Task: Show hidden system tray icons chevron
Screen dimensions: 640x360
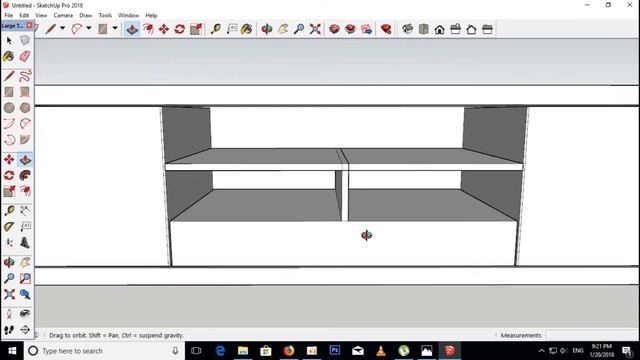Action: pyautogui.click(x=541, y=351)
